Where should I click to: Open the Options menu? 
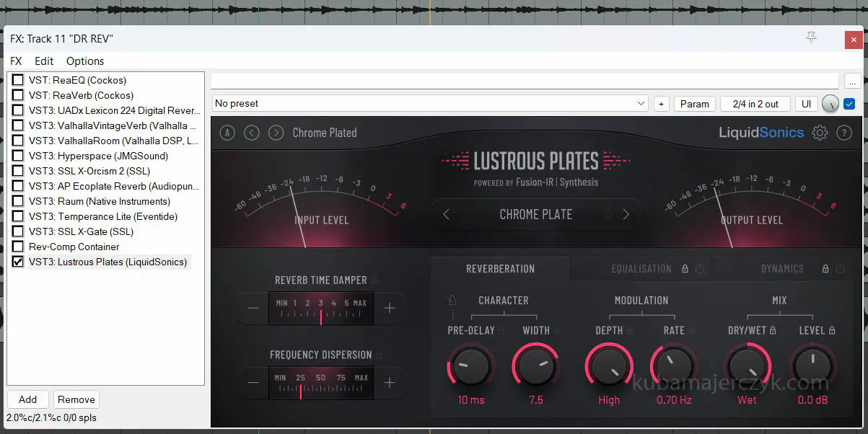click(x=85, y=61)
